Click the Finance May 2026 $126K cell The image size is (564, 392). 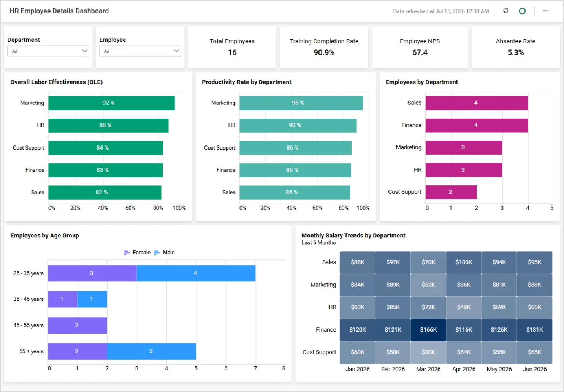click(x=499, y=330)
